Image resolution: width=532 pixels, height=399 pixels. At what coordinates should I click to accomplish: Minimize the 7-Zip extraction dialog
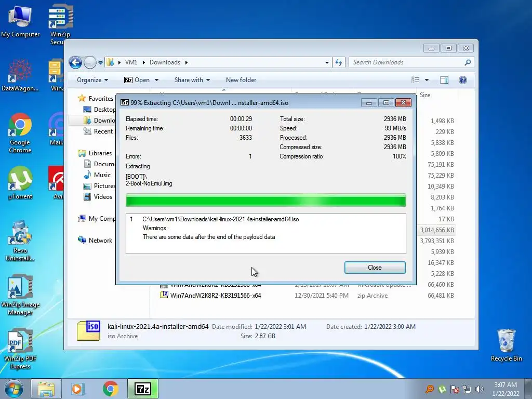[369, 102]
